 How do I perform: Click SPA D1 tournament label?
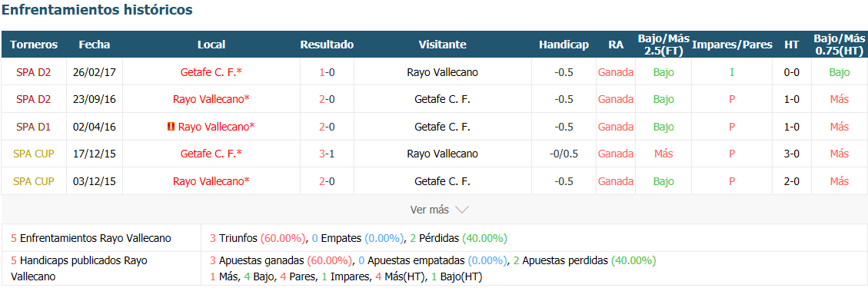coord(33,127)
